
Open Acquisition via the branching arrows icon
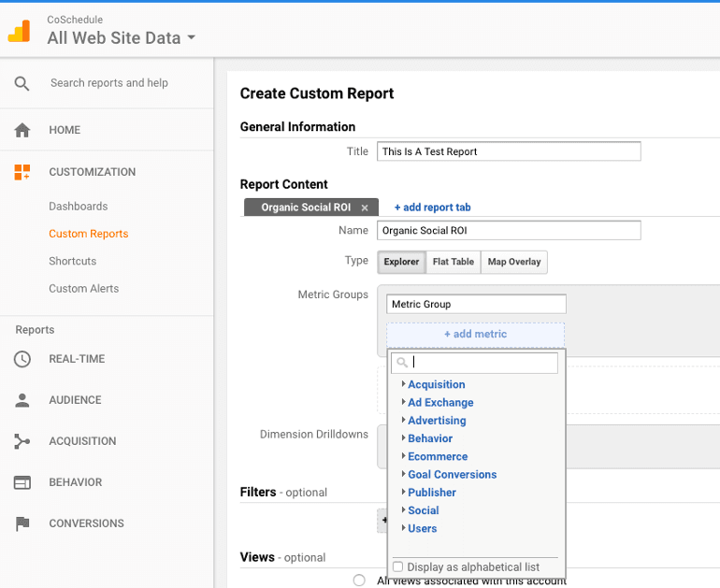pyautogui.click(x=22, y=441)
